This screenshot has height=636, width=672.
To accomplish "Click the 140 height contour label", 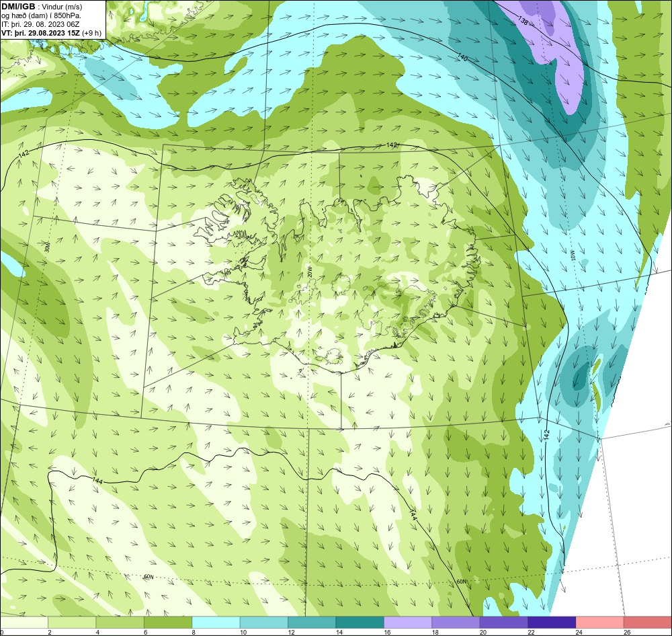I will [x=462, y=56].
